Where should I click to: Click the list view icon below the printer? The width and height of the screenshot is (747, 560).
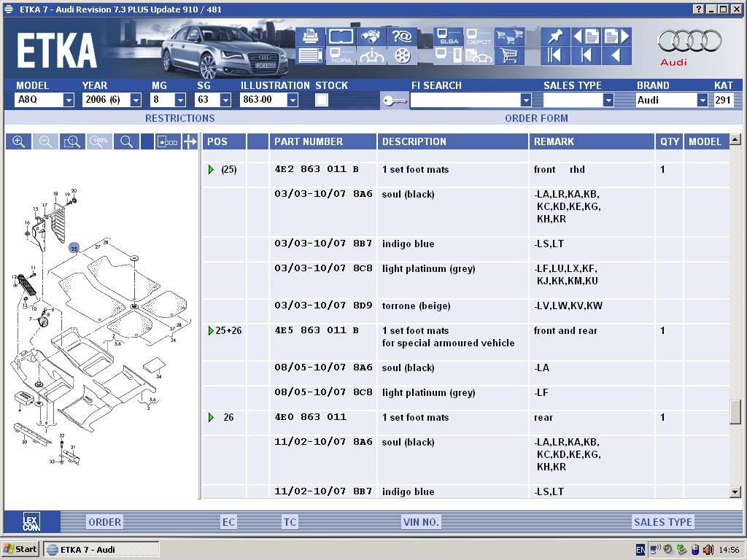point(310,55)
